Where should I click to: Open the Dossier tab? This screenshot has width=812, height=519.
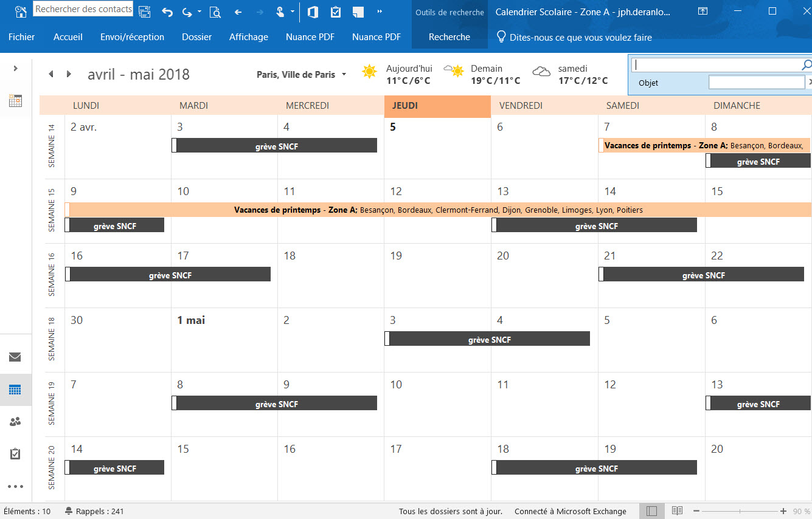pos(197,36)
